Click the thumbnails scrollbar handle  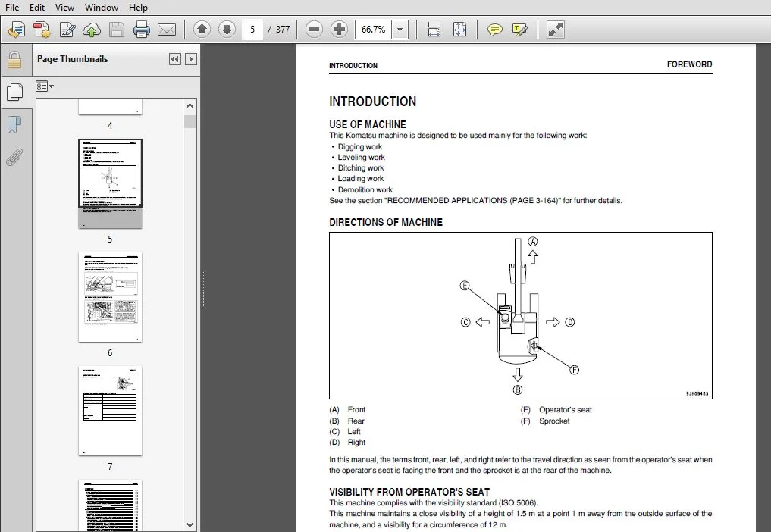tap(190, 121)
